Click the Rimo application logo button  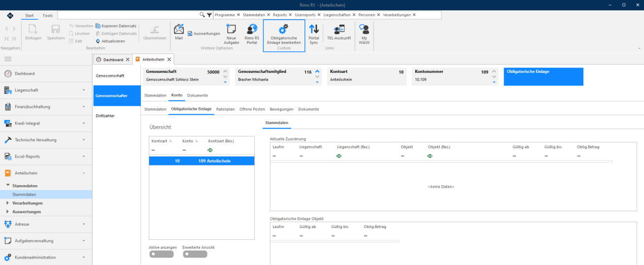click(11, 15)
